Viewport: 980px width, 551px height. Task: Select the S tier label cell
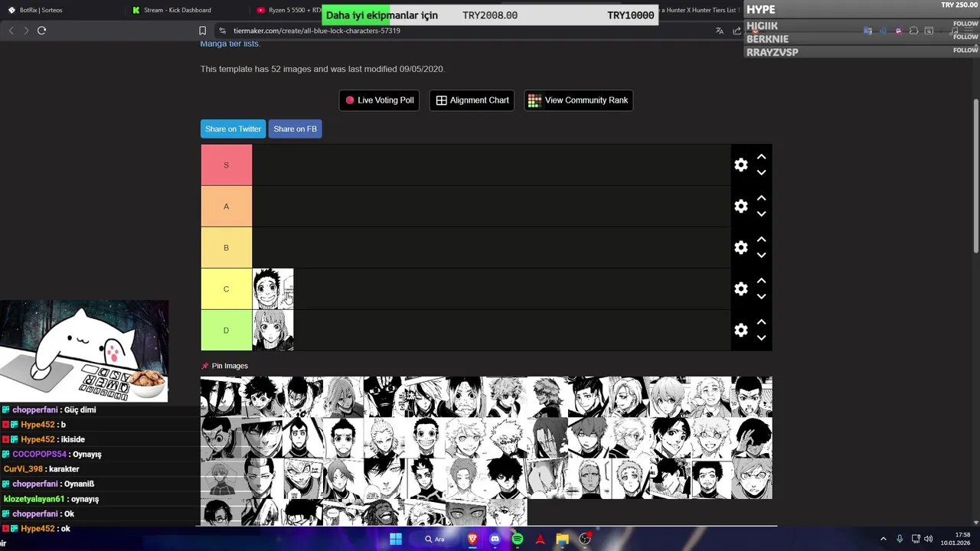pos(227,165)
